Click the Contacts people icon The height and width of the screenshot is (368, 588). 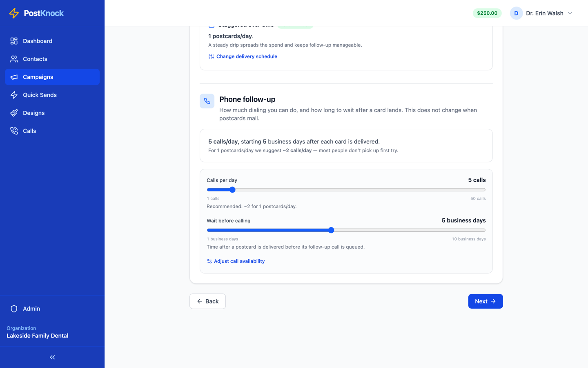[14, 59]
